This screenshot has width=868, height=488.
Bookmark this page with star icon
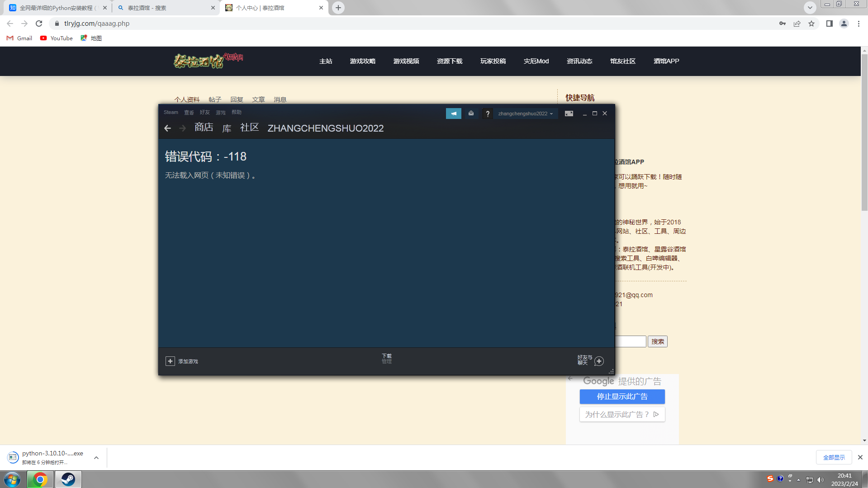click(x=811, y=24)
